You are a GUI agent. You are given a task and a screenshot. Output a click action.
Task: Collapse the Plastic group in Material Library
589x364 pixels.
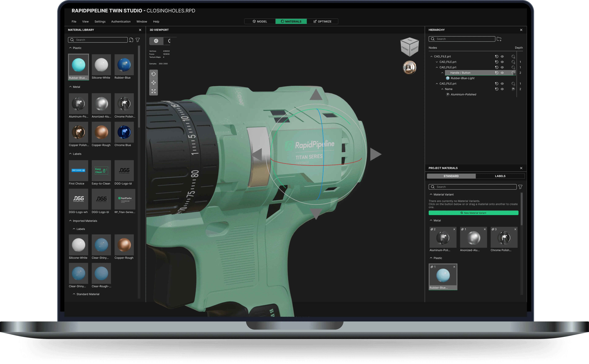(x=70, y=48)
